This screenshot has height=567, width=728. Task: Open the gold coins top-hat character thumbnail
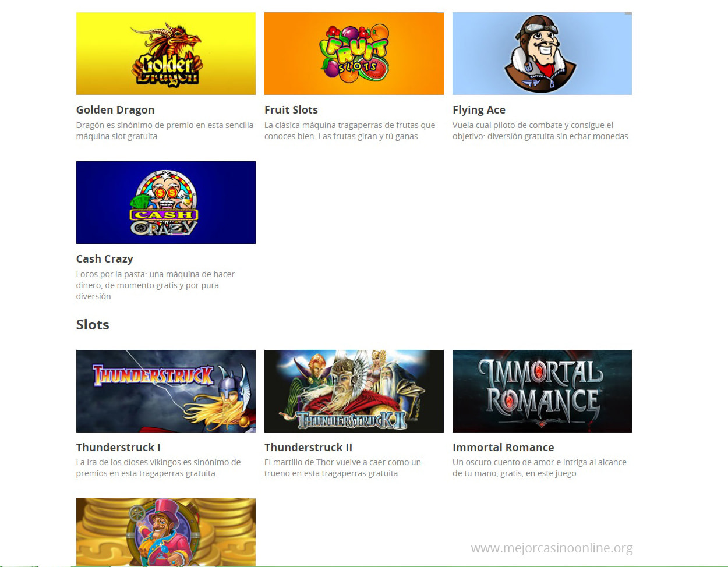tap(166, 532)
